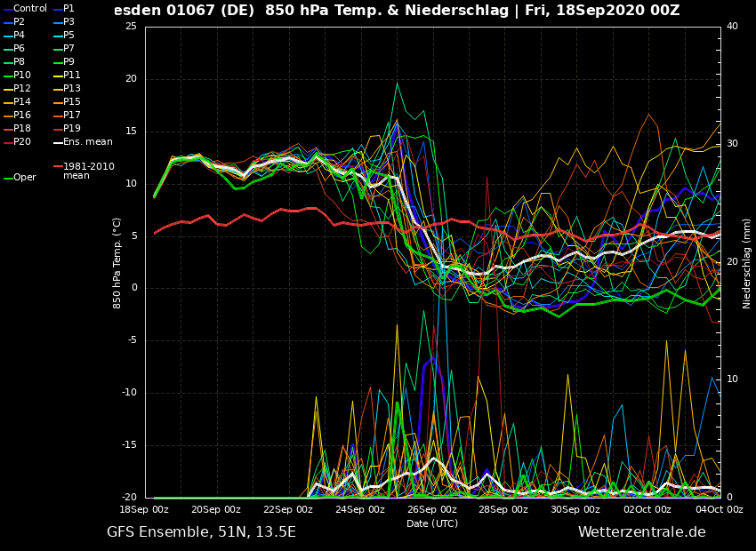Image resolution: width=756 pixels, height=551 pixels.
Task: Click the 26Sep 00z axis label
Action: [x=432, y=509]
